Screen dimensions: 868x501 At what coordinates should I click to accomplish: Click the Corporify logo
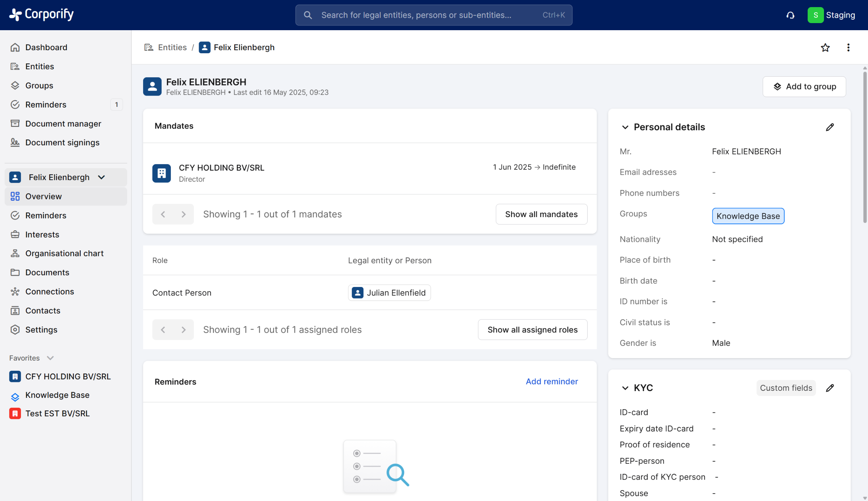pos(41,15)
